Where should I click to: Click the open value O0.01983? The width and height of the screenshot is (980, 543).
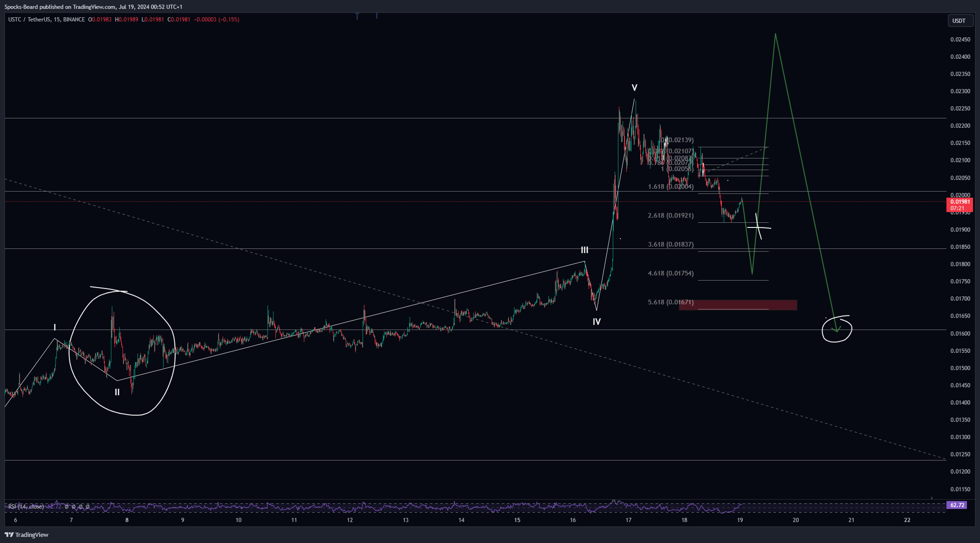100,20
